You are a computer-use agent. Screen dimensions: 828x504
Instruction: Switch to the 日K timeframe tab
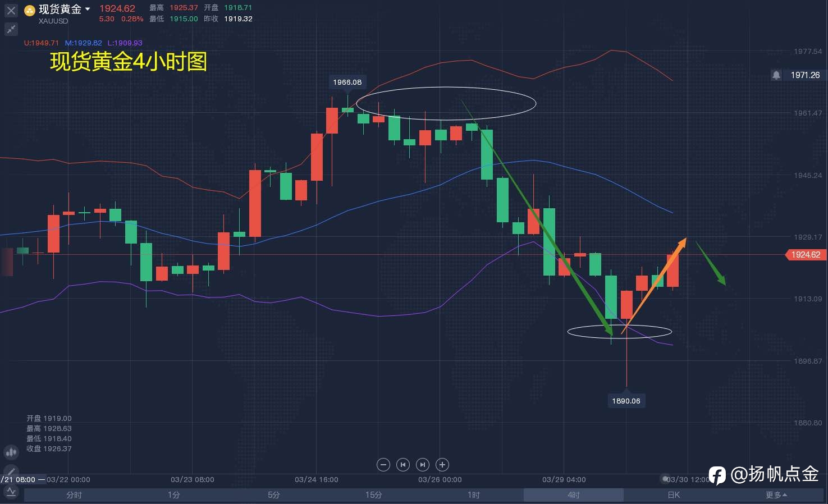(674, 495)
